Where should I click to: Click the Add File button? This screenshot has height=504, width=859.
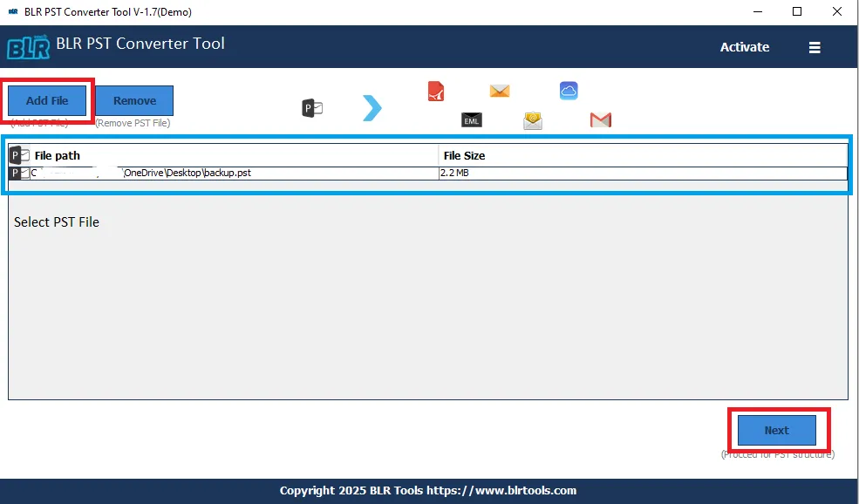pyautogui.click(x=48, y=100)
